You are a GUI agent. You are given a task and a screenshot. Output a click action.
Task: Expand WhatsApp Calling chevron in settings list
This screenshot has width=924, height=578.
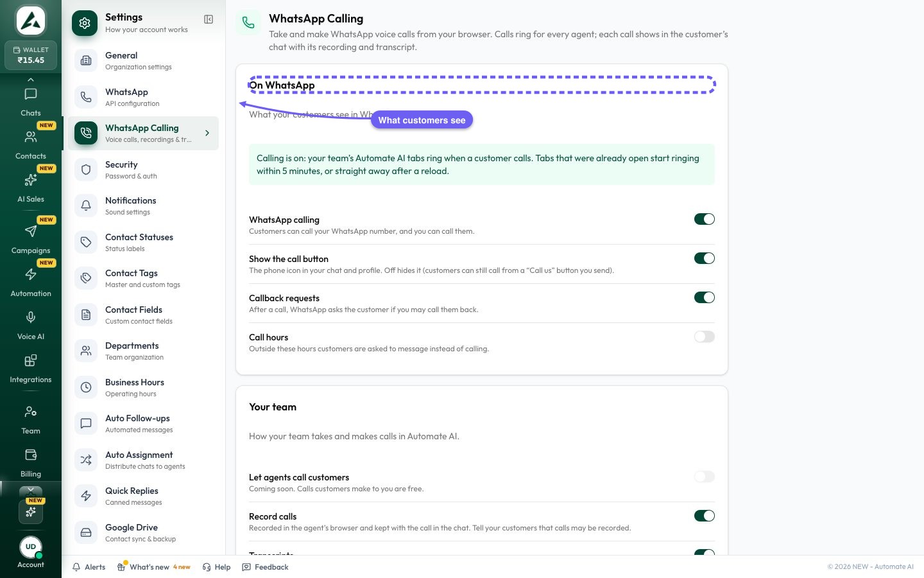(207, 133)
